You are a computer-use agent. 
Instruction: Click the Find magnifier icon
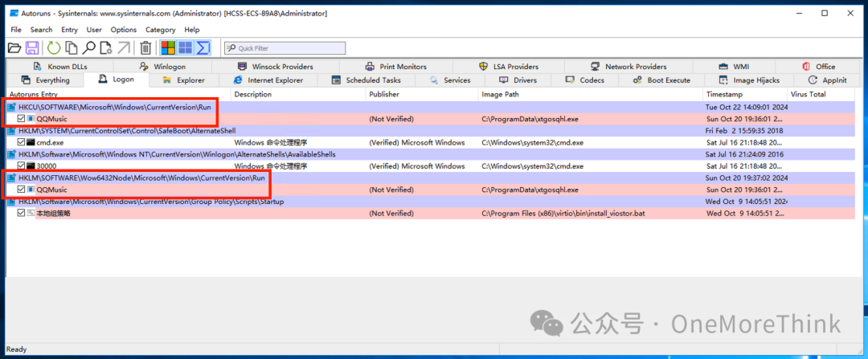88,48
